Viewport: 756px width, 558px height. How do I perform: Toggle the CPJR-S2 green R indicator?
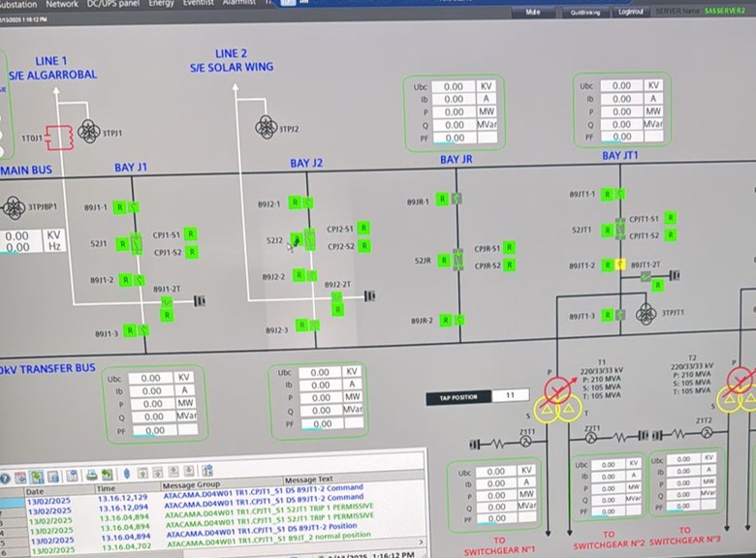[511, 264]
